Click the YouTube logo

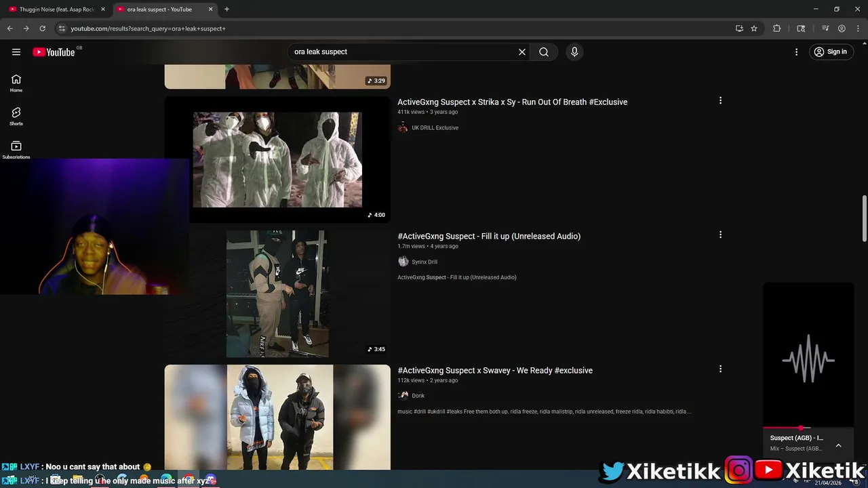click(54, 52)
